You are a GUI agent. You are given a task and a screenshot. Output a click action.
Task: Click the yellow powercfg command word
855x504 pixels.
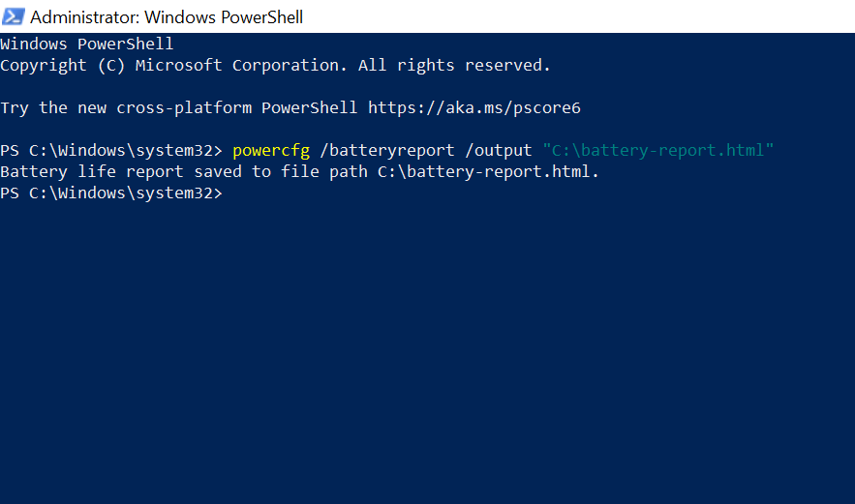coord(271,150)
